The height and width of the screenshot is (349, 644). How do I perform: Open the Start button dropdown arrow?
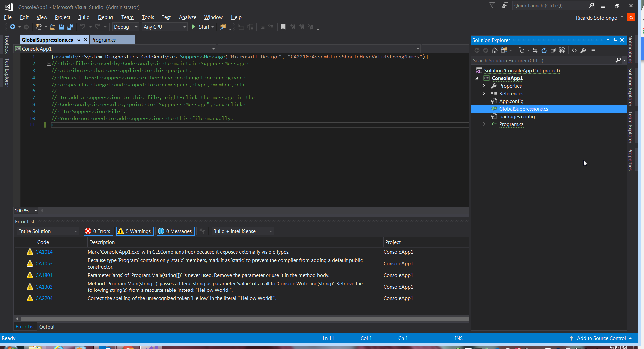click(213, 27)
